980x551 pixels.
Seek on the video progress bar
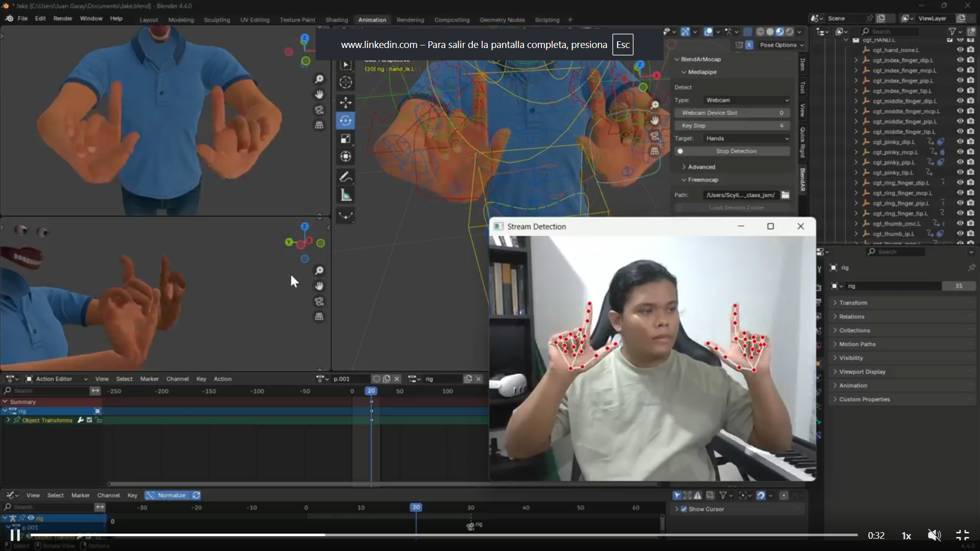pos(444,535)
